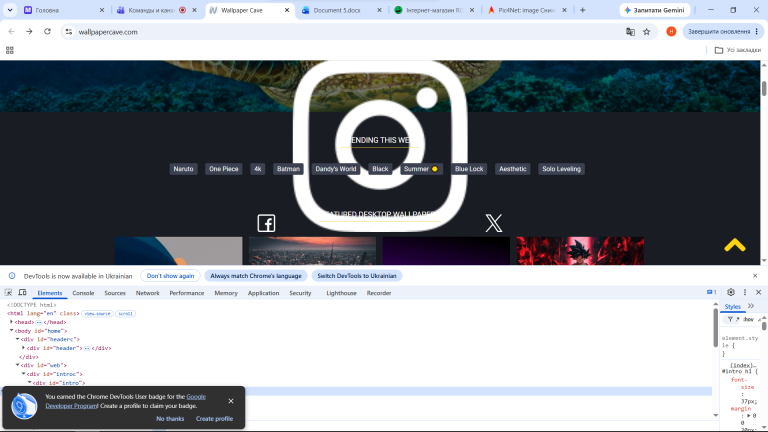
Task: Open DevTools settings gear
Action: pos(731,292)
